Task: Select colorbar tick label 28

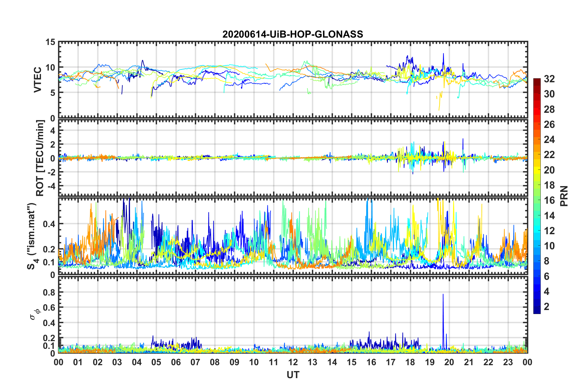Action: point(549,109)
